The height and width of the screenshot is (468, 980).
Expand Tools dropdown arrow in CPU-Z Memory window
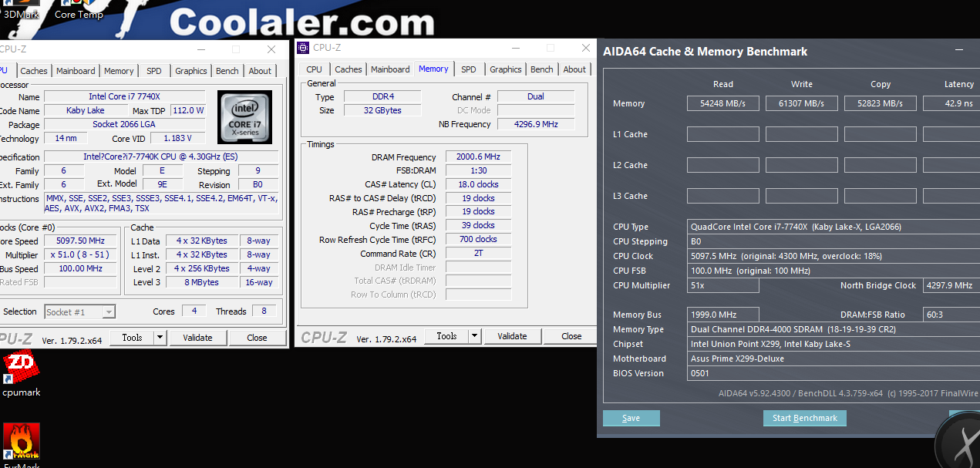474,336
